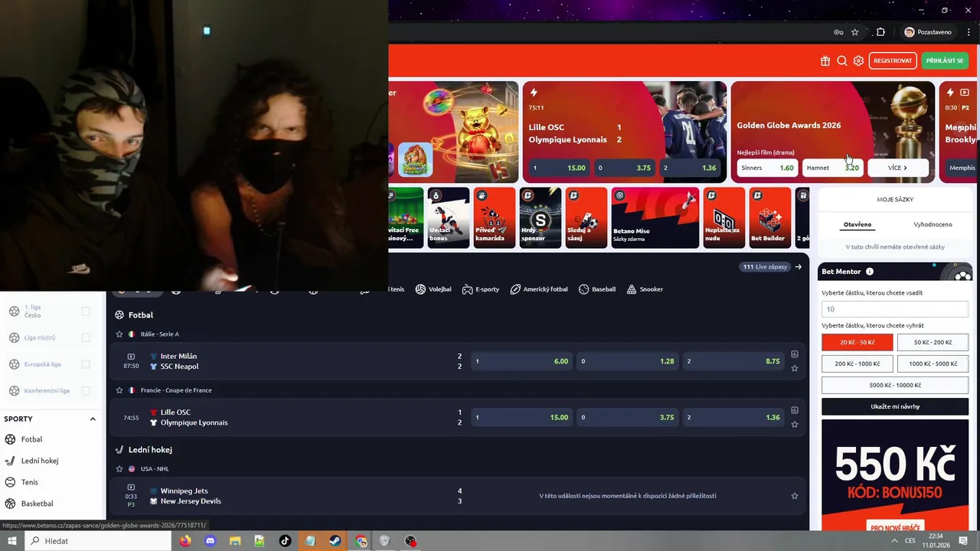This screenshot has height=551, width=980.
Task: Switch to the Vyhodnoceno bets tab
Action: (x=933, y=224)
